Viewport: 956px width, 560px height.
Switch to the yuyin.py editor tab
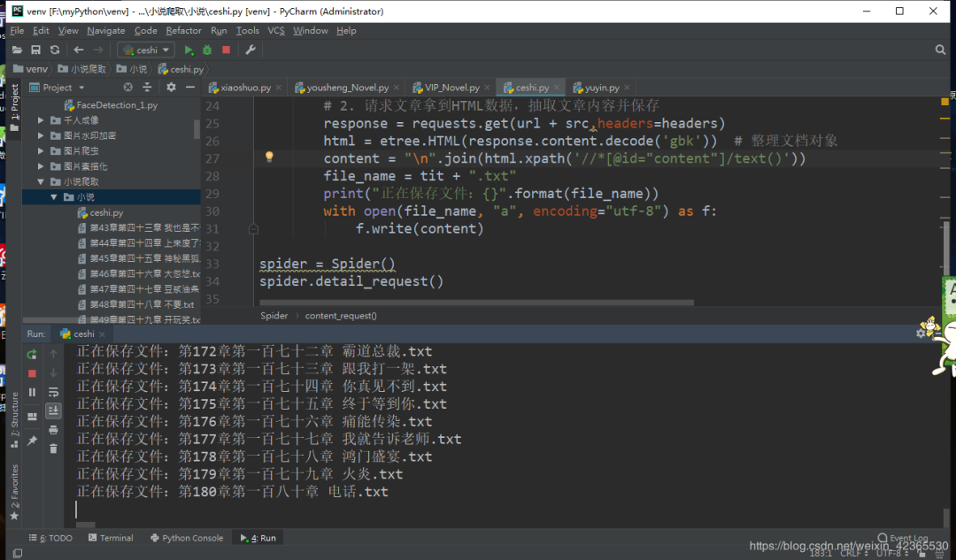click(x=602, y=88)
